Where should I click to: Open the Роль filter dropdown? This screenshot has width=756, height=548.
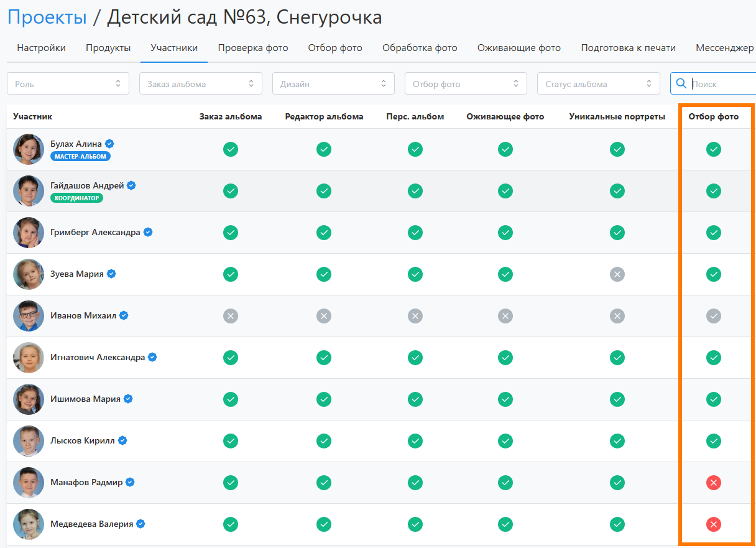tap(68, 83)
